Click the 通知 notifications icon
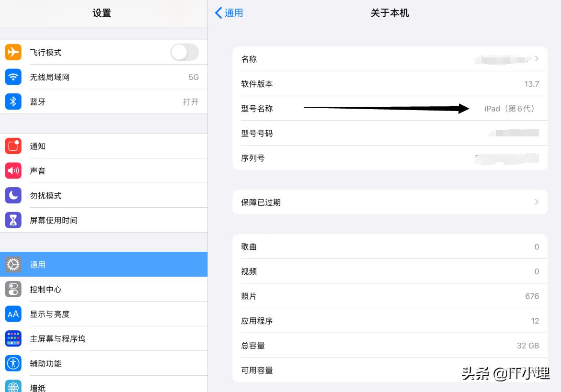561x392 pixels. click(x=13, y=146)
